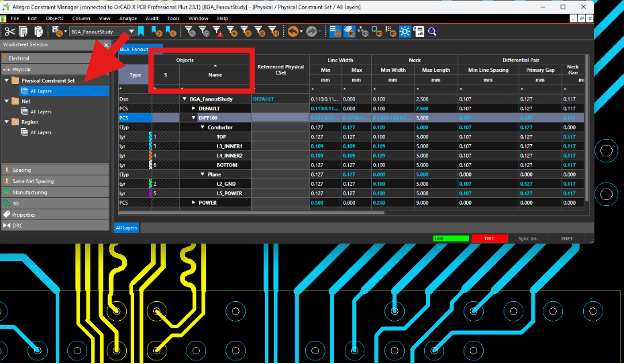This screenshot has height=364, width=624.
Task: Open the Spacing worksheet section
Action: point(55,170)
